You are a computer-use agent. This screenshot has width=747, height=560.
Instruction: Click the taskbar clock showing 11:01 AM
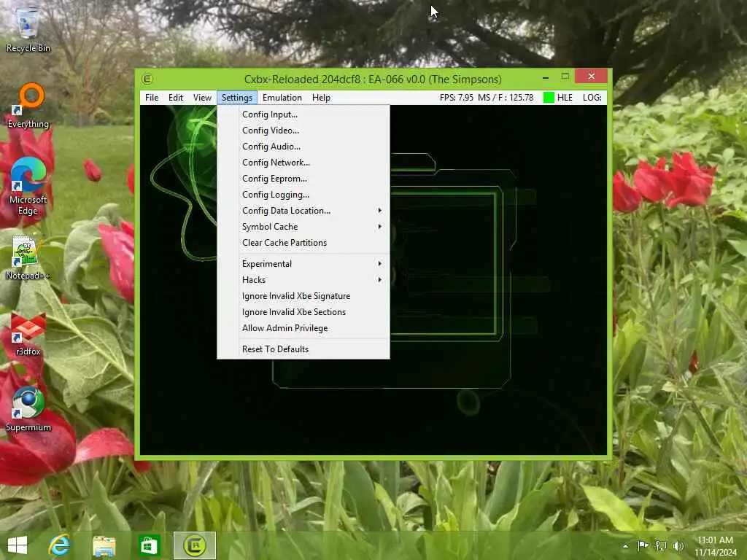716,545
